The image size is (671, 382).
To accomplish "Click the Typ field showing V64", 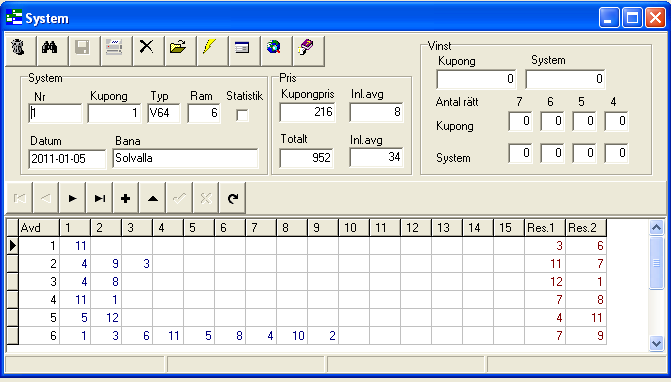I will [164, 113].
